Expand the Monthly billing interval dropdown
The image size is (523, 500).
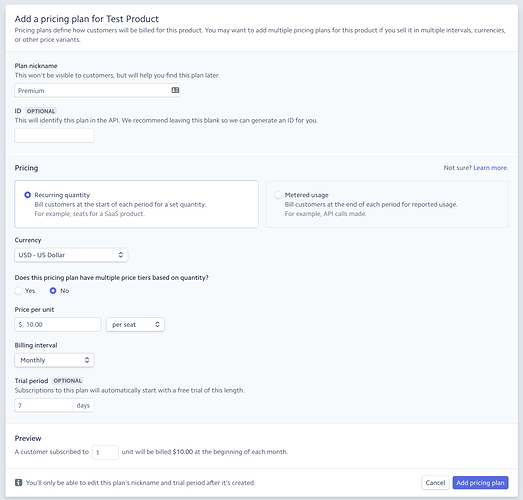[x=54, y=360]
